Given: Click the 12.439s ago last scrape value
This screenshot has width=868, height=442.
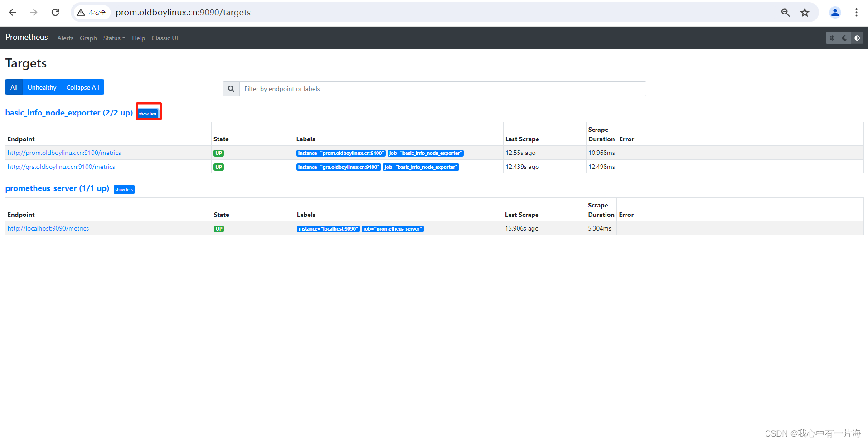Looking at the screenshot, I should pyautogui.click(x=522, y=167).
